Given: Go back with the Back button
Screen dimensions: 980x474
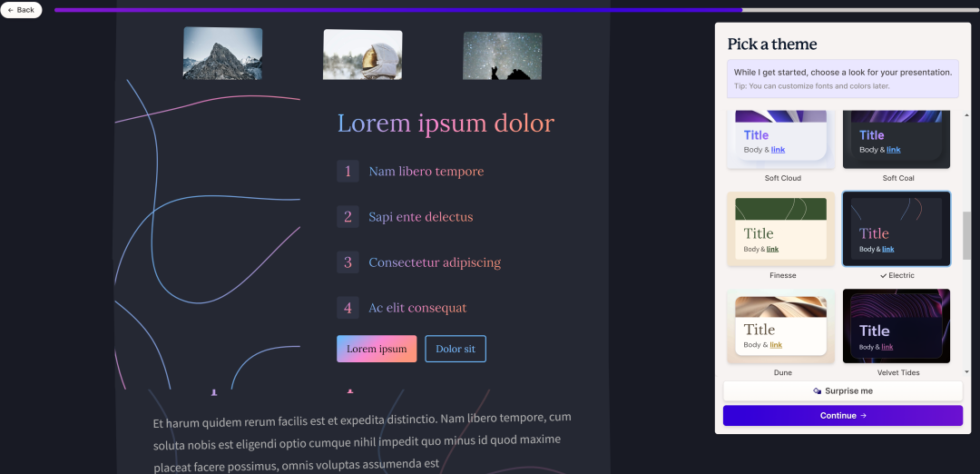Looking at the screenshot, I should coord(21,10).
